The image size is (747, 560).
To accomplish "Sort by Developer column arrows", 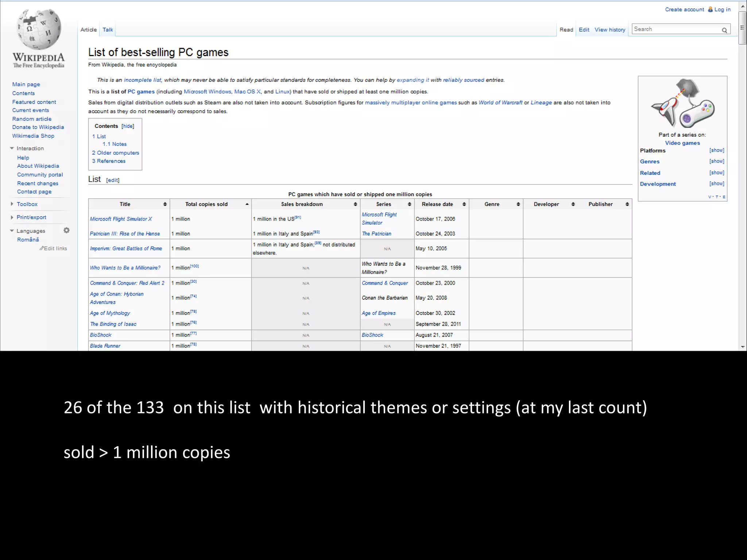I will 573,204.
